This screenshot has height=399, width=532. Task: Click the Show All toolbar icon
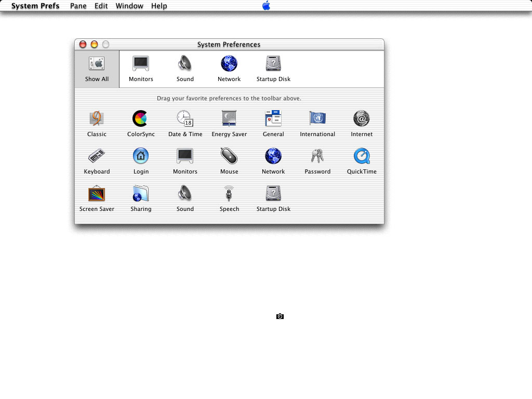(x=97, y=69)
